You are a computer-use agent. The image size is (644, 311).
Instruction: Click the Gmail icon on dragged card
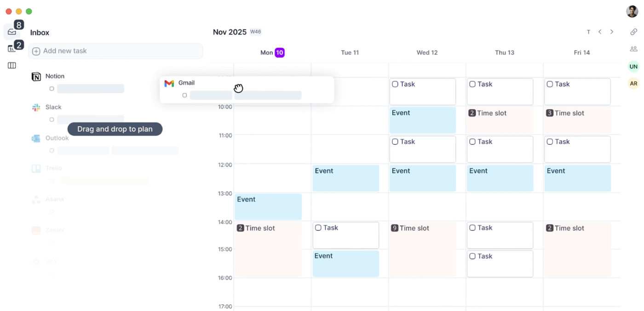(x=169, y=83)
